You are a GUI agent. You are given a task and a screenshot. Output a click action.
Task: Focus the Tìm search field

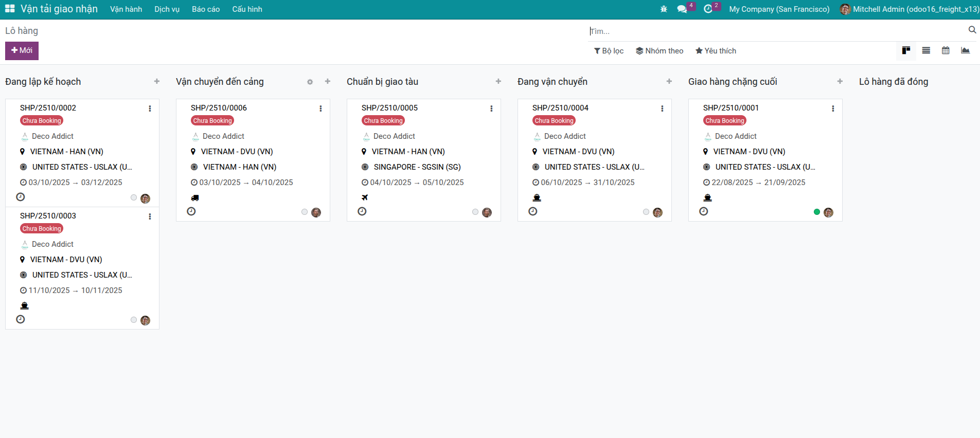tap(777, 31)
